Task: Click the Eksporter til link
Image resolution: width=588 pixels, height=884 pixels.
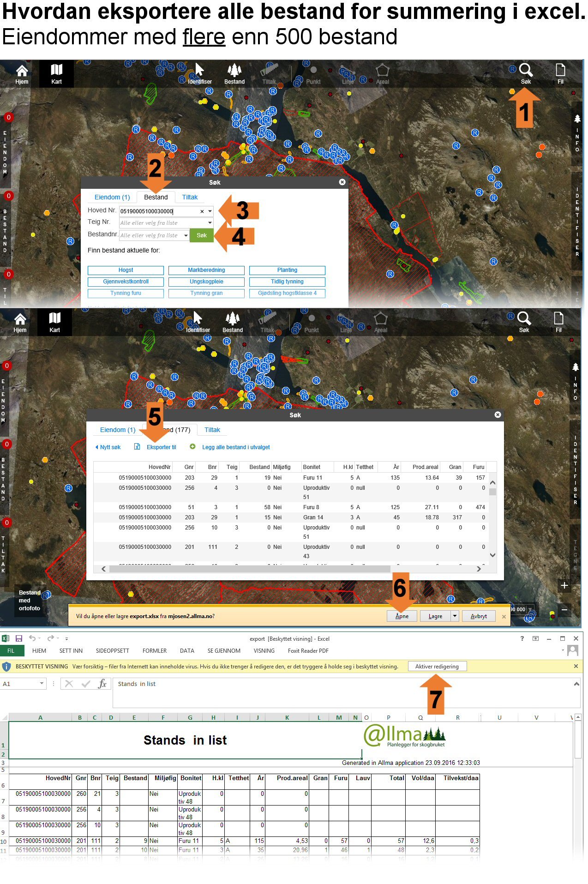Action: pyautogui.click(x=161, y=447)
